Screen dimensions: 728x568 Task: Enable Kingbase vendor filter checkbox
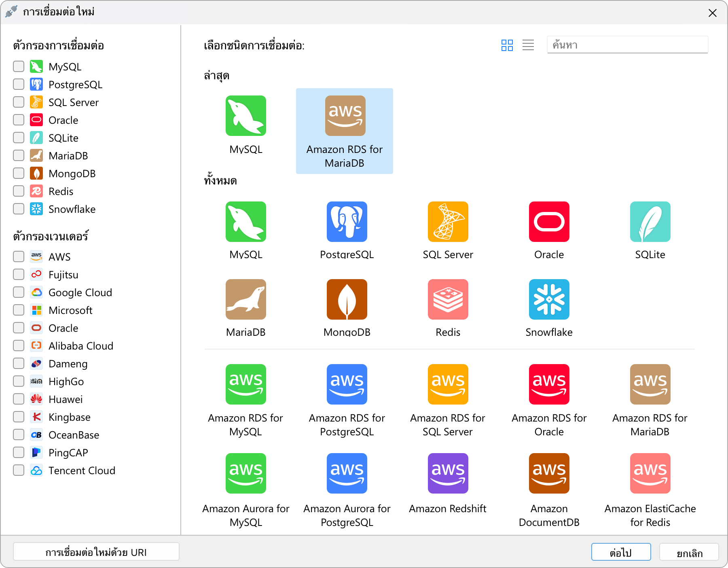point(19,417)
